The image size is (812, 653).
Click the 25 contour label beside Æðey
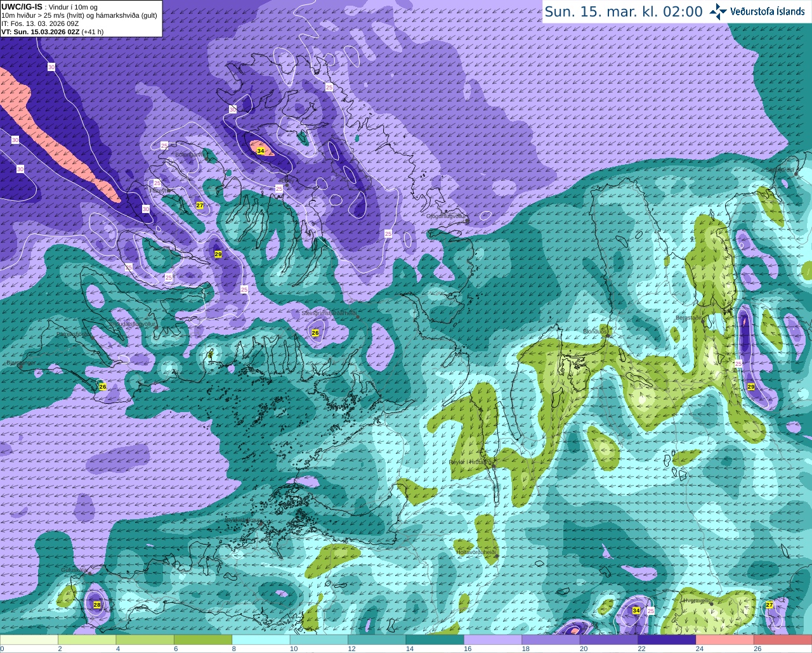(x=278, y=189)
